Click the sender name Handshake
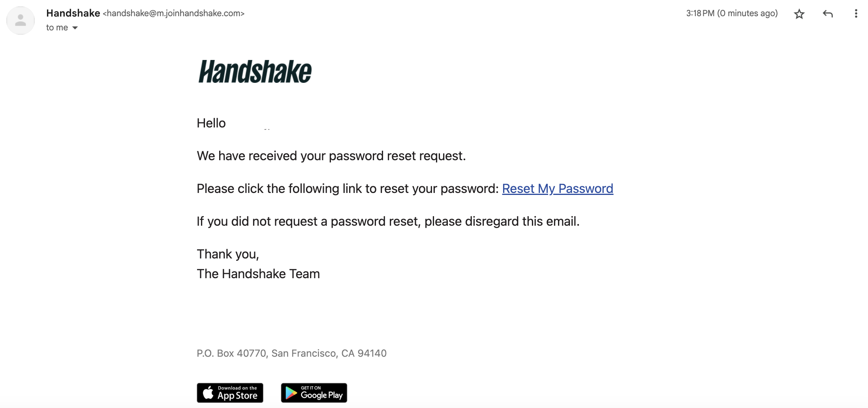Image resolution: width=868 pixels, height=408 pixels. point(73,13)
